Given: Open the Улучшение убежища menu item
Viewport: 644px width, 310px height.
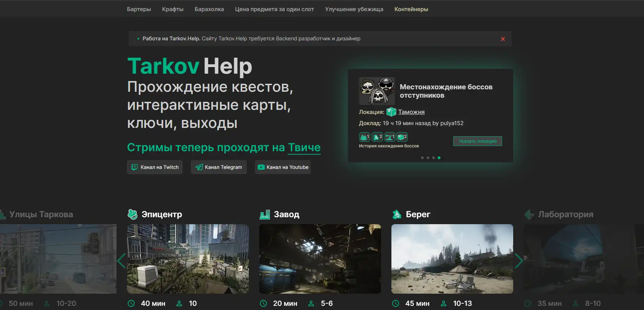Looking at the screenshot, I should [354, 9].
